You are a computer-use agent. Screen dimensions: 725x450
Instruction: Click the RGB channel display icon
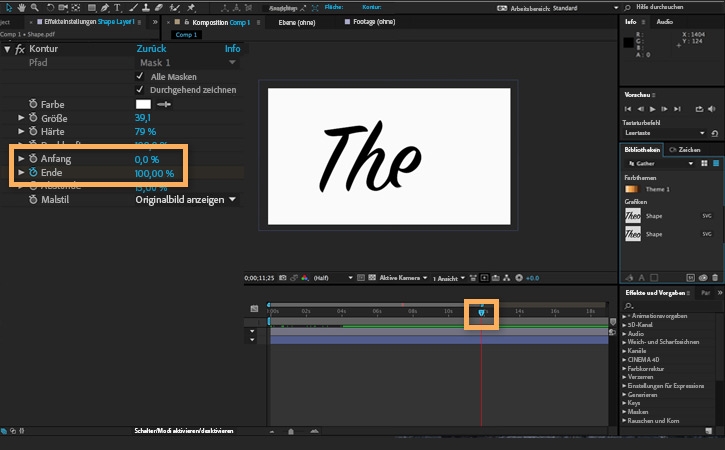click(x=305, y=278)
